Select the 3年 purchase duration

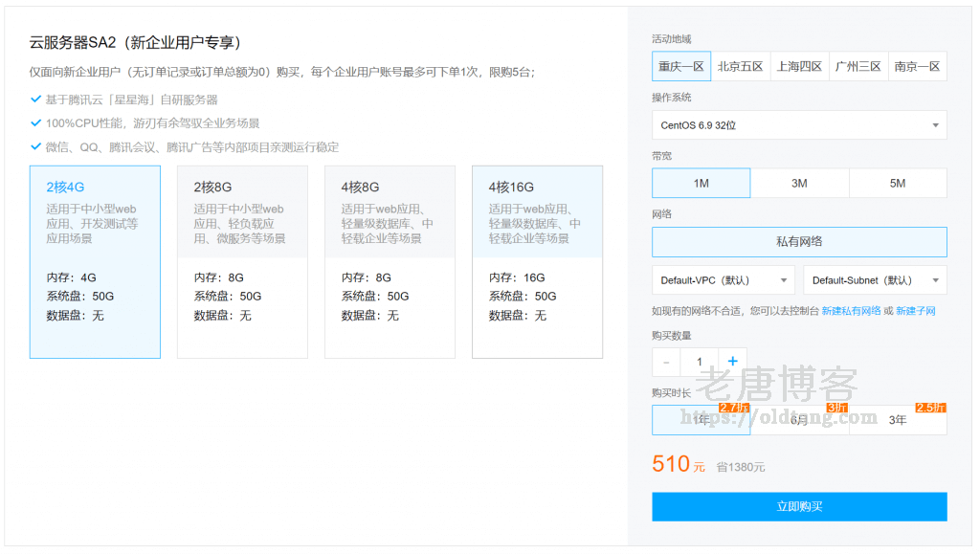[x=898, y=420]
